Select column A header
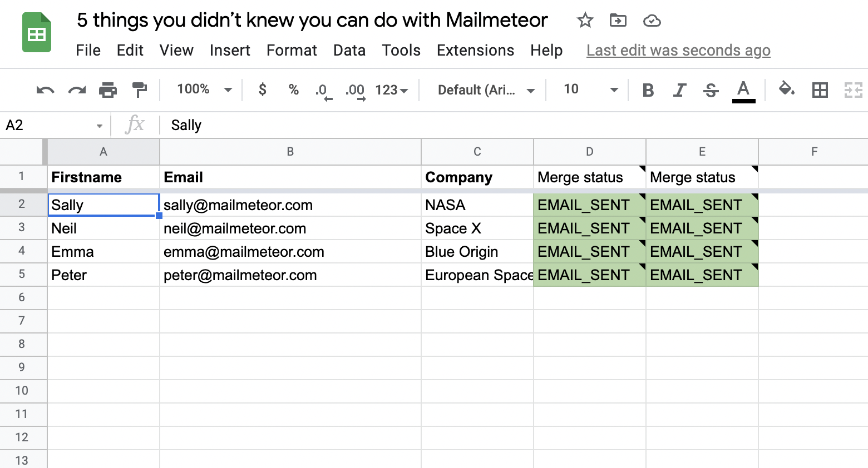This screenshot has width=868, height=468. pos(103,152)
